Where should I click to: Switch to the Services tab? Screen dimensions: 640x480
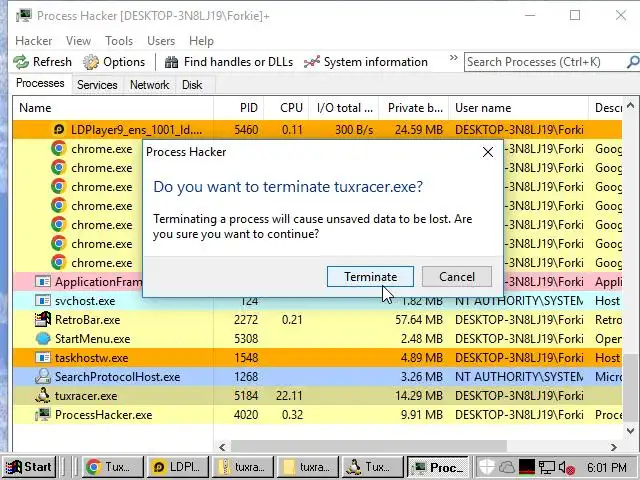point(97,84)
